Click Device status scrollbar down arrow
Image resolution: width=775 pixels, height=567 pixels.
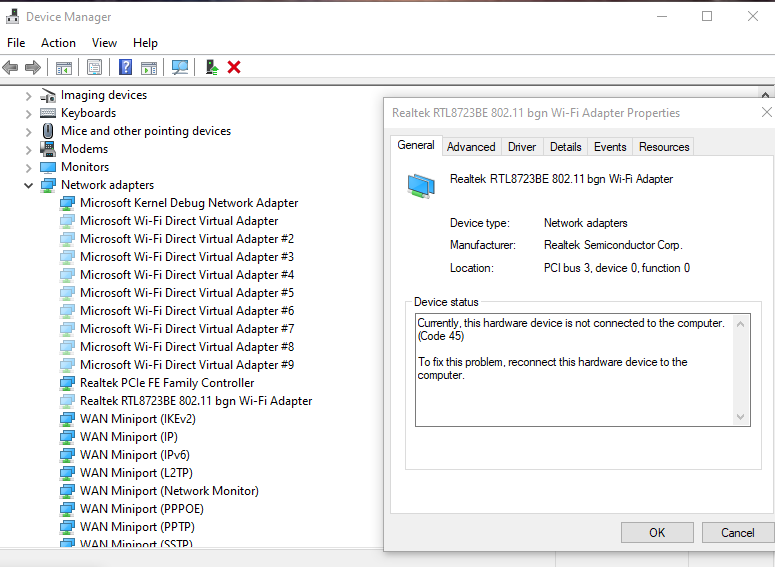(x=740, y=417)
